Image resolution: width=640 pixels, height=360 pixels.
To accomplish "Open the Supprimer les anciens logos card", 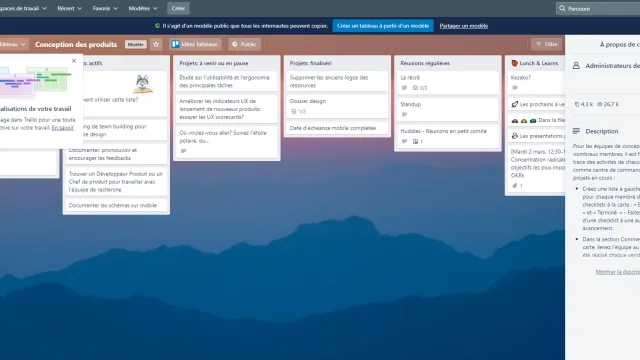I will click(337, 81).
